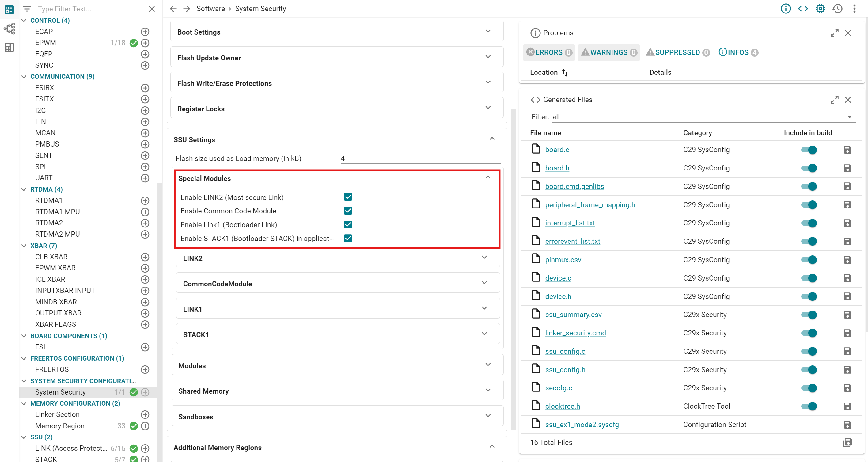Save all generated files icon
868x462 pixels.
coord(847,442)
